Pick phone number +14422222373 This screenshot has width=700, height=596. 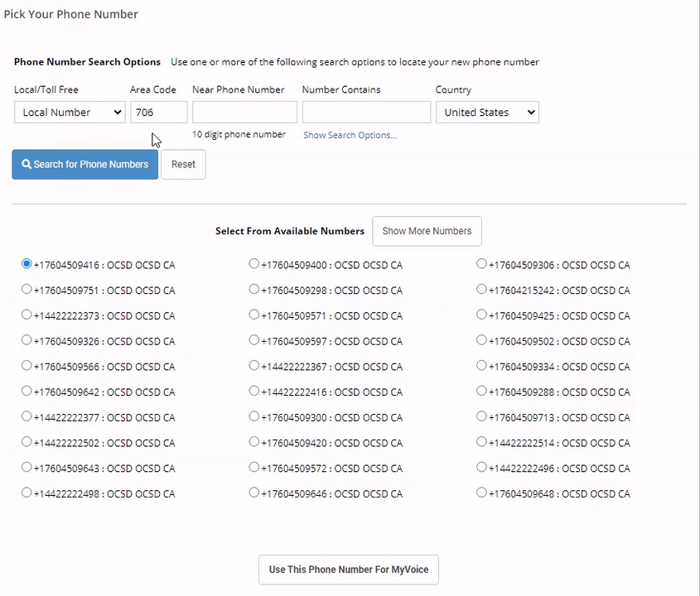tap(27, 315)
